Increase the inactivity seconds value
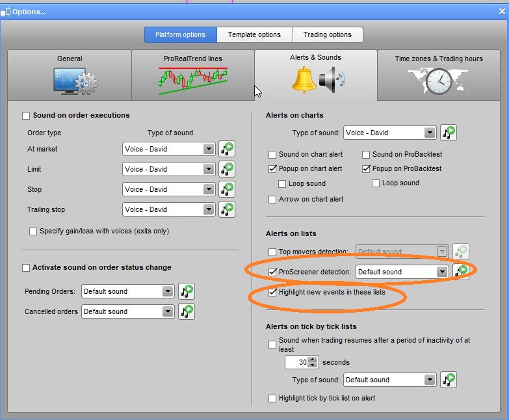Image resolution: width=509 pixels, height=420 pixels. 313,360
